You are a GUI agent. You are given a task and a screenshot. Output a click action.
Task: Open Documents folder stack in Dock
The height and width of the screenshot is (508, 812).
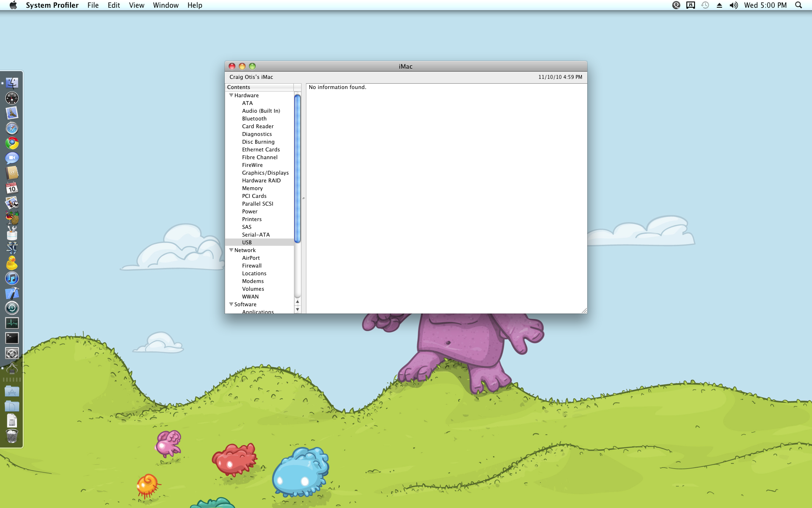[12, 406]
